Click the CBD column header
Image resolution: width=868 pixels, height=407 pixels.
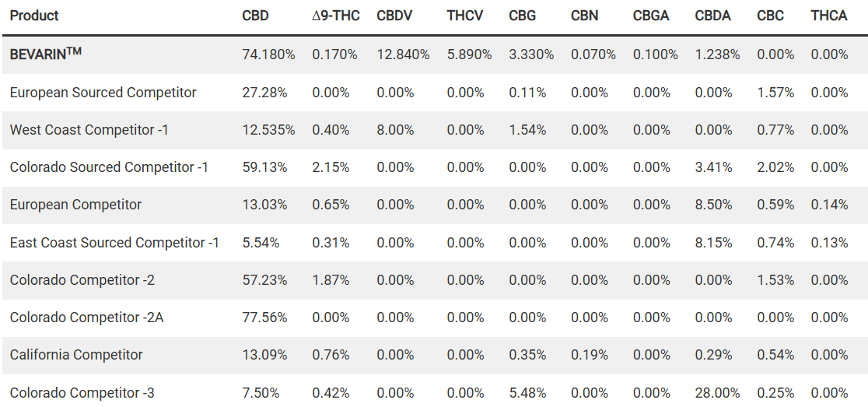click(x=255, y=16)
